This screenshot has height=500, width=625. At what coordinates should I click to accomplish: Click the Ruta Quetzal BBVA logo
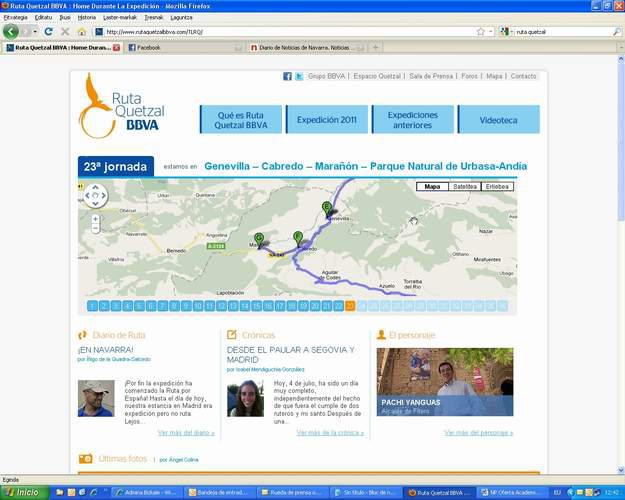click(122, 106)
